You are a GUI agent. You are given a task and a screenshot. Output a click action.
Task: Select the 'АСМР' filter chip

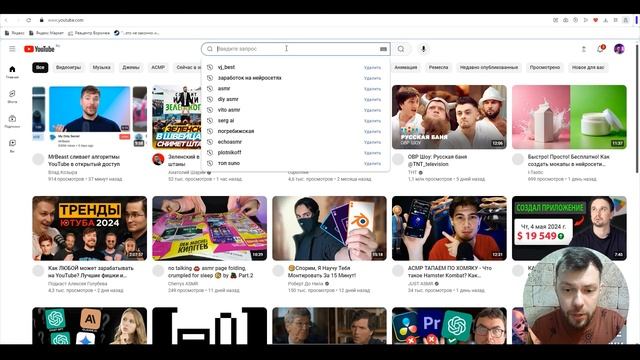click(158, 67)
